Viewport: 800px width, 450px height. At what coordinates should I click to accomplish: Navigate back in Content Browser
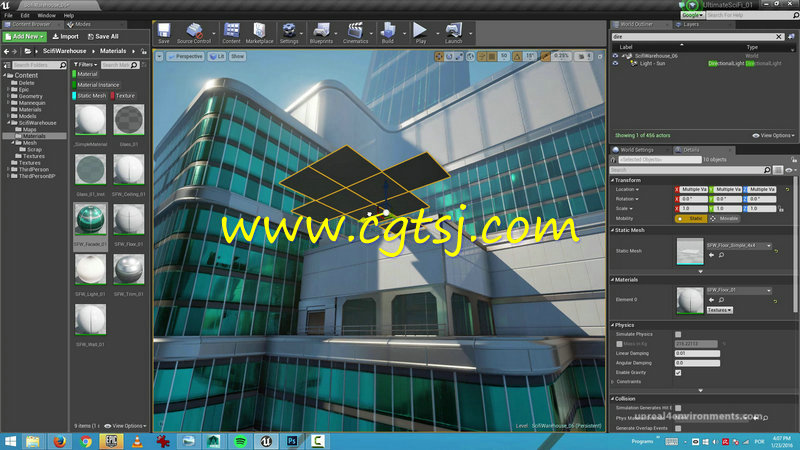click(7, 51)
